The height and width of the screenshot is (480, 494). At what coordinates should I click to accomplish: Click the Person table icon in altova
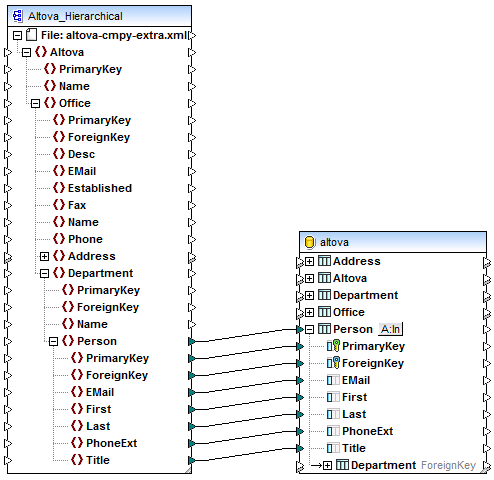pyautogui.click(x=324, y=329)
